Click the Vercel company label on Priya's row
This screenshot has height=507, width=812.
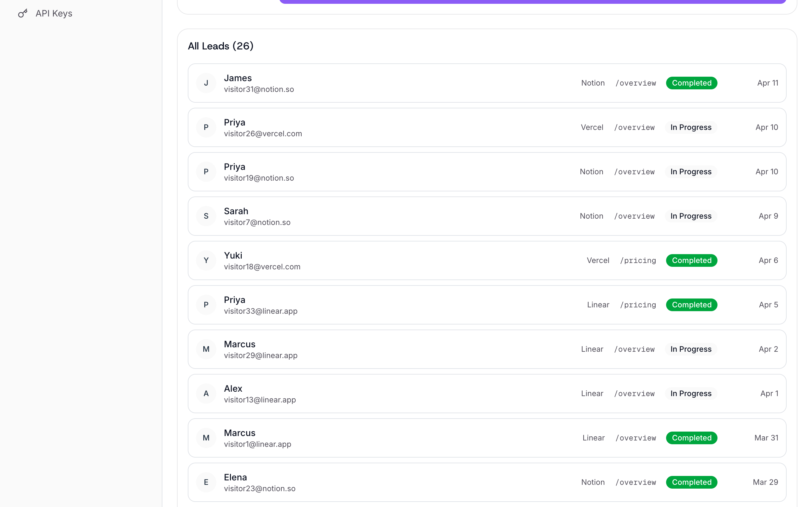click(x=592, y=127)
